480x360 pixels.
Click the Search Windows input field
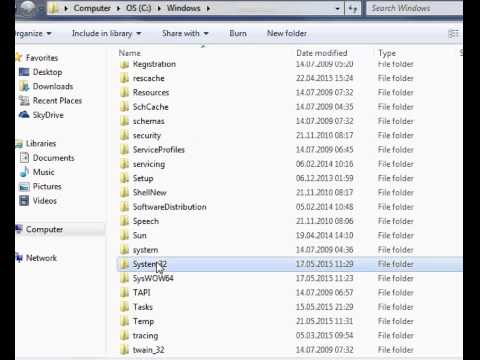click(415, 8)
